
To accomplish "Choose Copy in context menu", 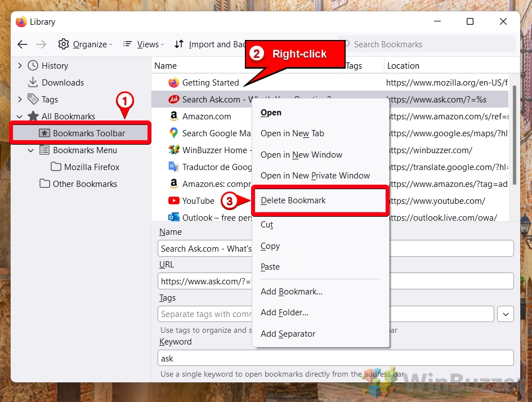I will [x=321, y=246].
